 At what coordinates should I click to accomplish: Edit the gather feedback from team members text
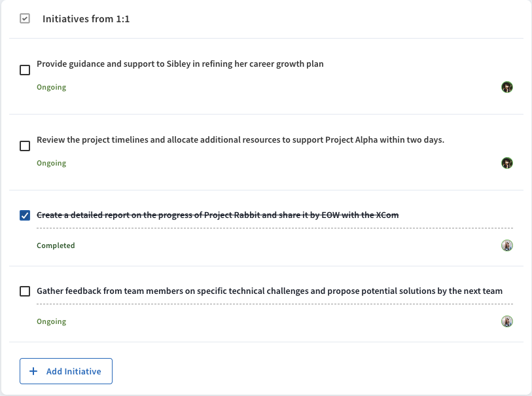[270, 291]
